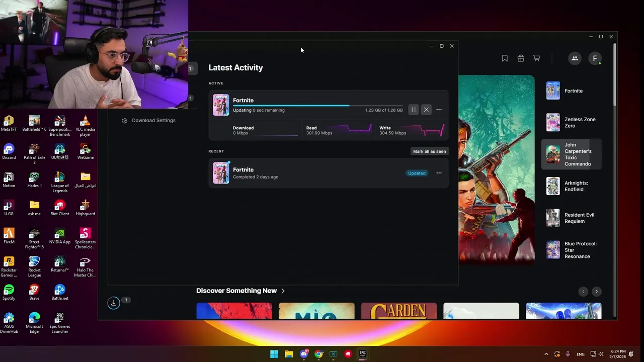Screen dimensions: 644x362
Task: Open Notion desktop shortcut
Action: click(9, 179)
